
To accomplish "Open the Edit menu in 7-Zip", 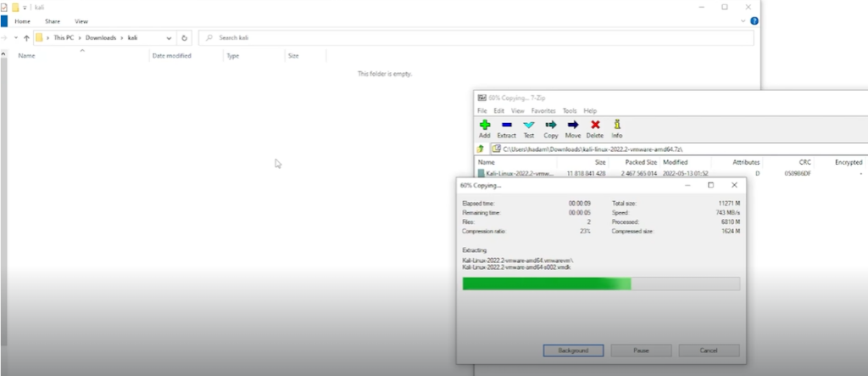I will [498, 111].
